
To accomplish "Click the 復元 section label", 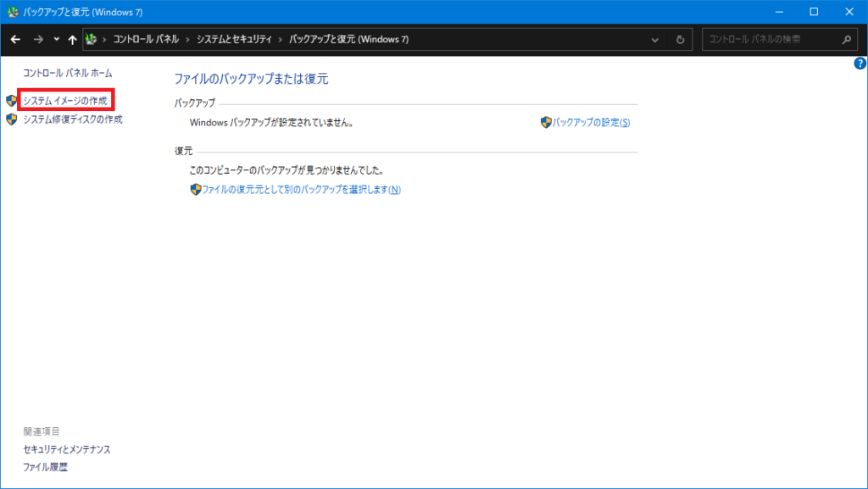I will pyautogui.click(x=184, y=151).
